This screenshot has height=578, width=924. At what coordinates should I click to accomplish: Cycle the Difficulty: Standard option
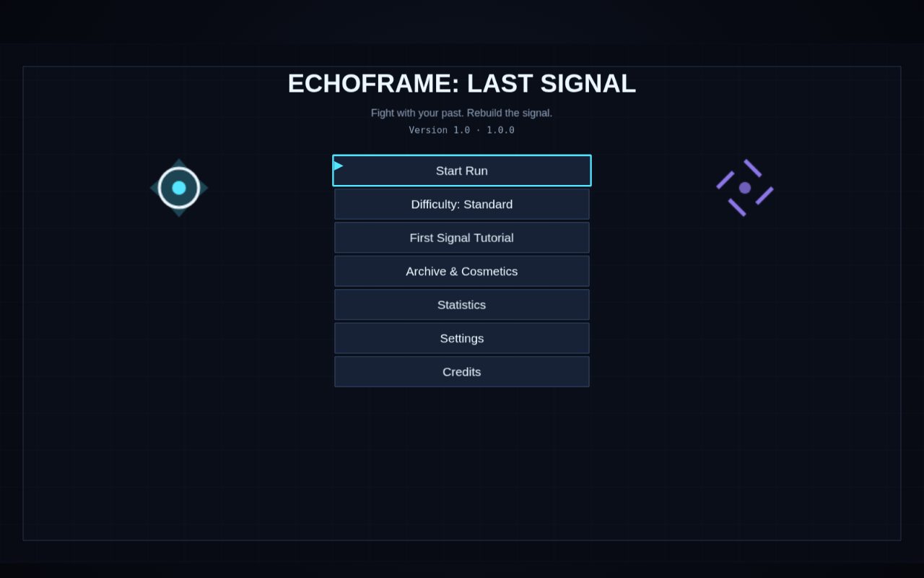pos(462,204)
